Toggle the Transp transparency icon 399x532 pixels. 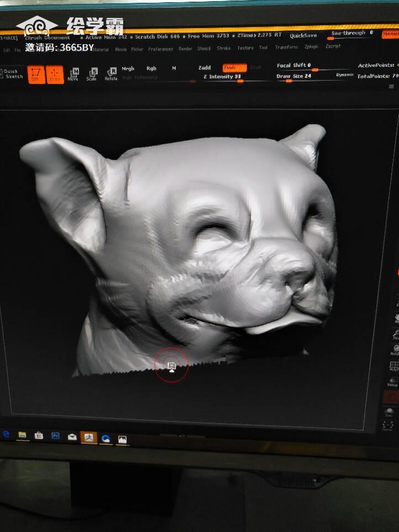point(393,382)
